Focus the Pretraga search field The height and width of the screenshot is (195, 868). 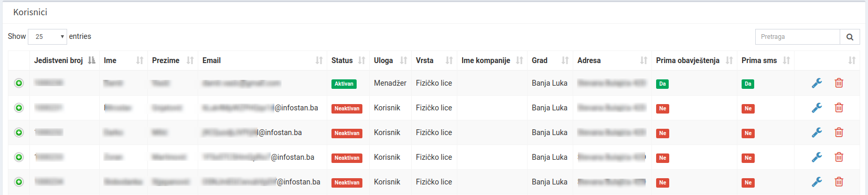[x=798, y=37]
